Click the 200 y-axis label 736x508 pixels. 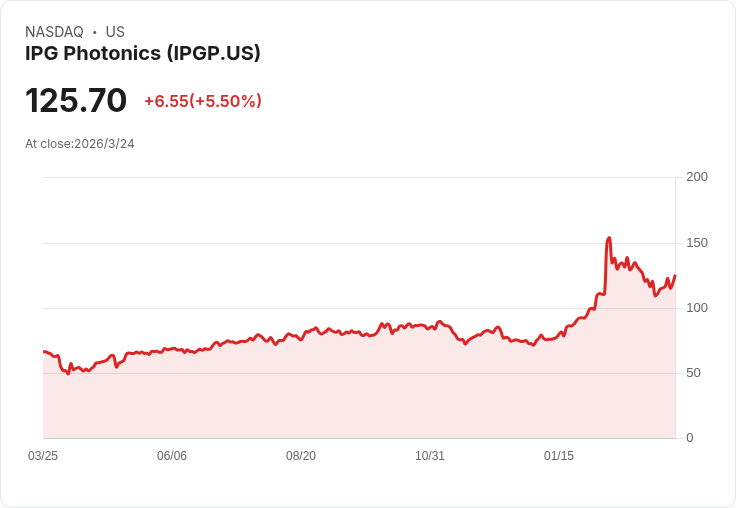tap(697, 177)
